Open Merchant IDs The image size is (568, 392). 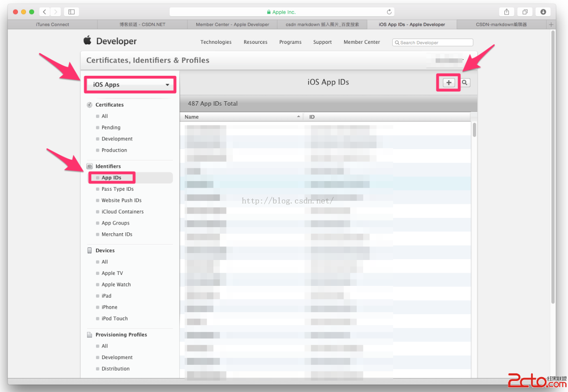[117, 235]
